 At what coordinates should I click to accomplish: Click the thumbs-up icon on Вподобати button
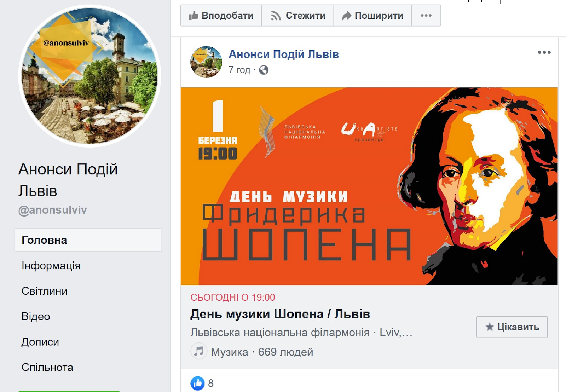click(193, 16)
